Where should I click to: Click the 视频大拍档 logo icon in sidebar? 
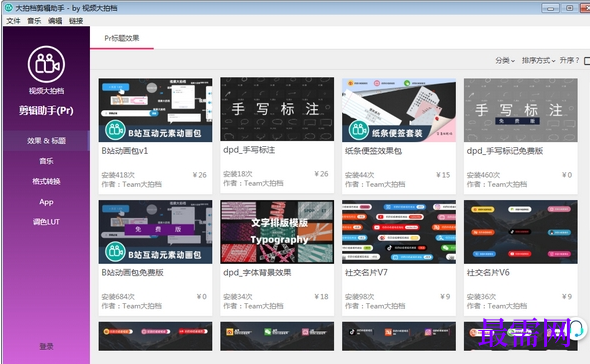[46, 64]
